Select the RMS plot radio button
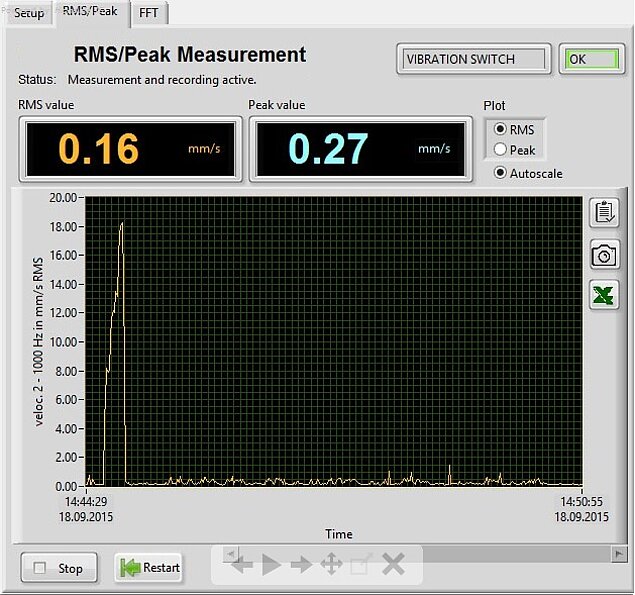Image resolution: width=635 pixels, height=595 pixels. pos(500,129)
